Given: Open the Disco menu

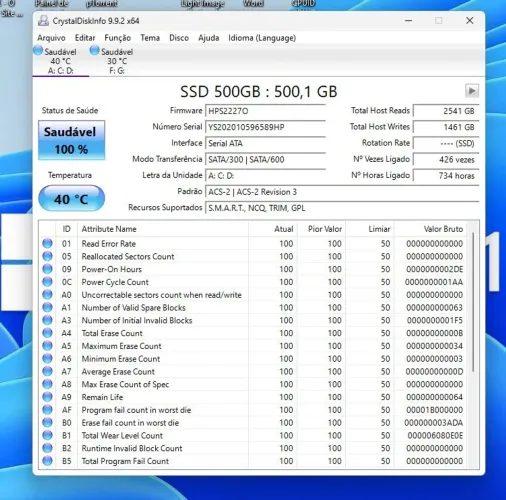Looking at the screenshot, I should (179, 38).
